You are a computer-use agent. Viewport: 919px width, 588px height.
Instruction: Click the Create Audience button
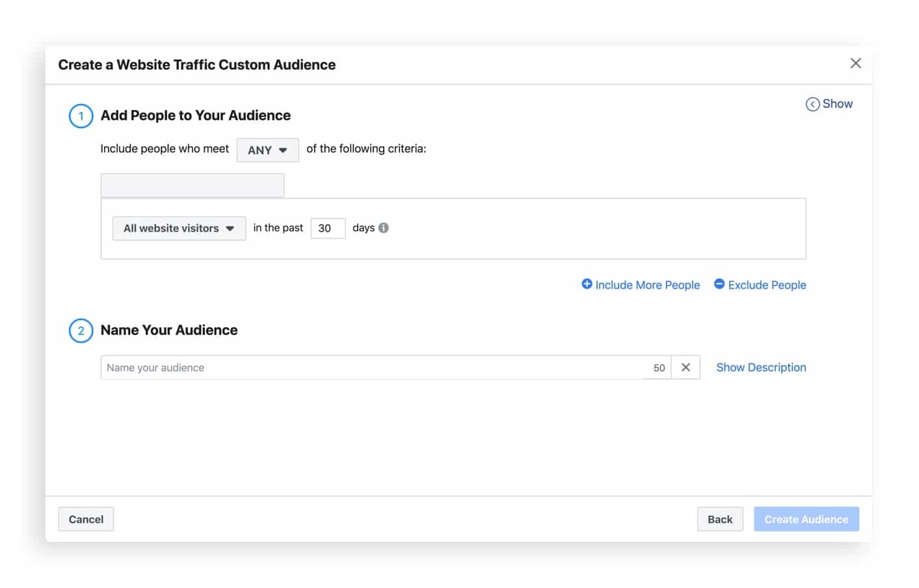point(806,518)
